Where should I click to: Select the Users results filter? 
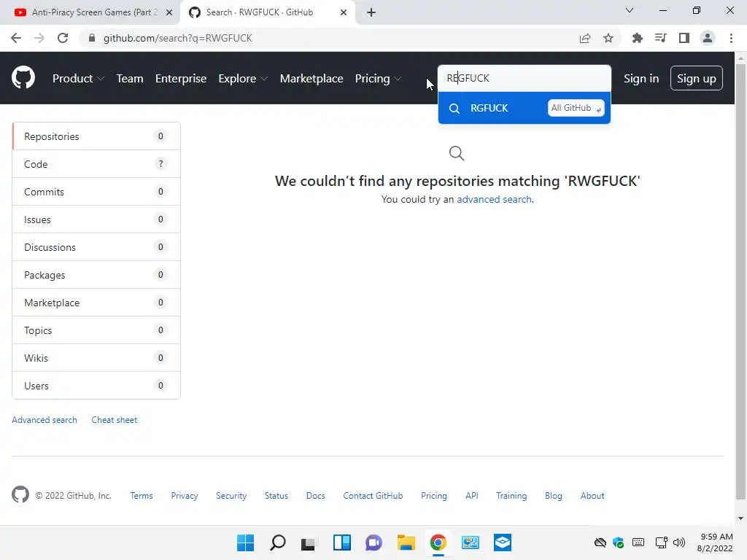[96, 385]
